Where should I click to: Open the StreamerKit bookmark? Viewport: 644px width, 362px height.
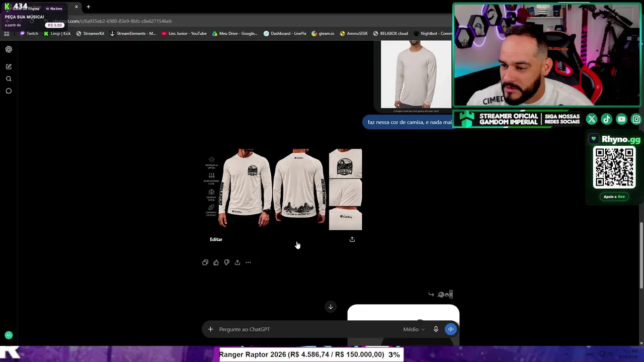pos(90,34)
